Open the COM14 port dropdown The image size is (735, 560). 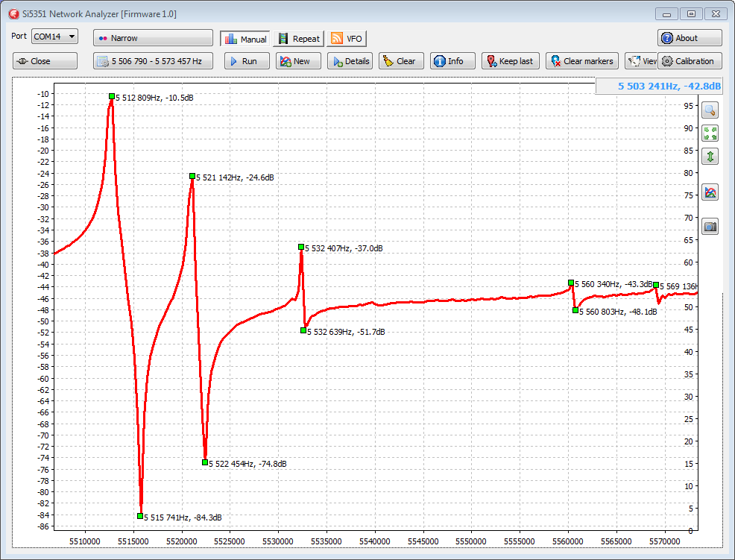tap(54, 37)
